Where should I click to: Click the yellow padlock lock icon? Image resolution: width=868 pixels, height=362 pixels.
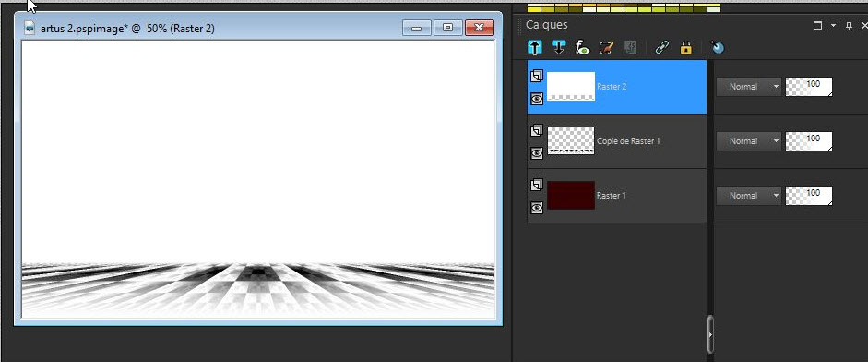(x=686, y=48)
